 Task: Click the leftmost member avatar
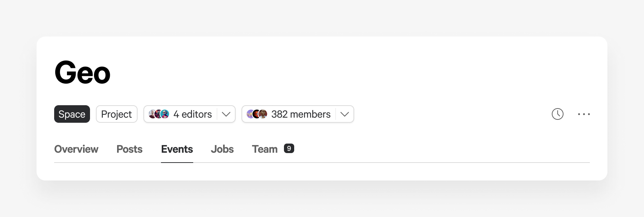(x=250, y=114)
